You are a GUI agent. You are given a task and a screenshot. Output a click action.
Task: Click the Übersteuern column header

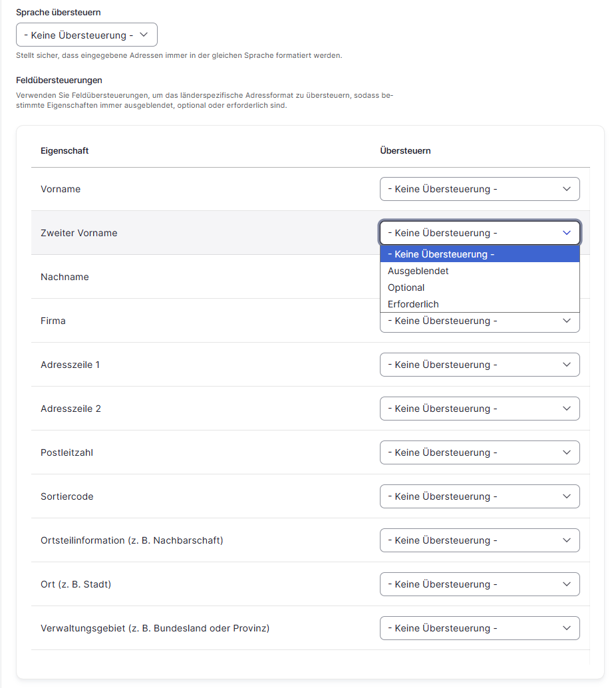click(x=405, y=150)
